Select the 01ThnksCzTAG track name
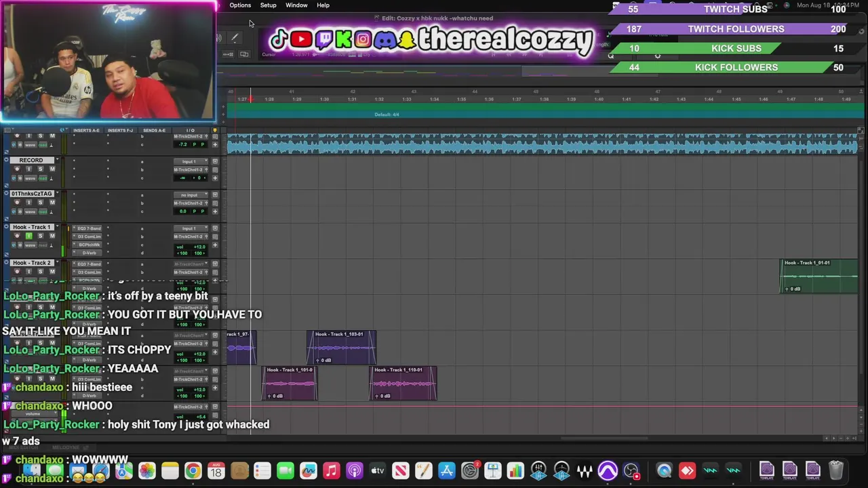The image size is (868, 488). tap(31, 194)
